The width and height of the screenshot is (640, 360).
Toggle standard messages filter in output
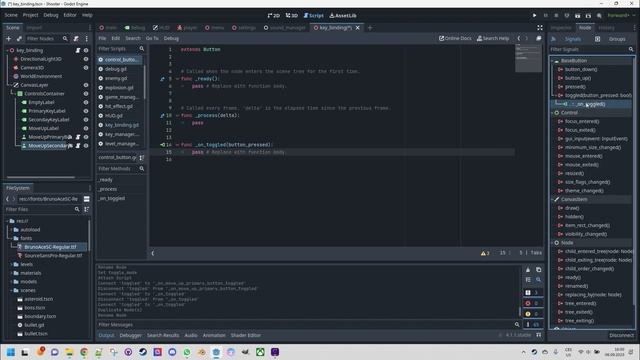(x=533, y=293)
